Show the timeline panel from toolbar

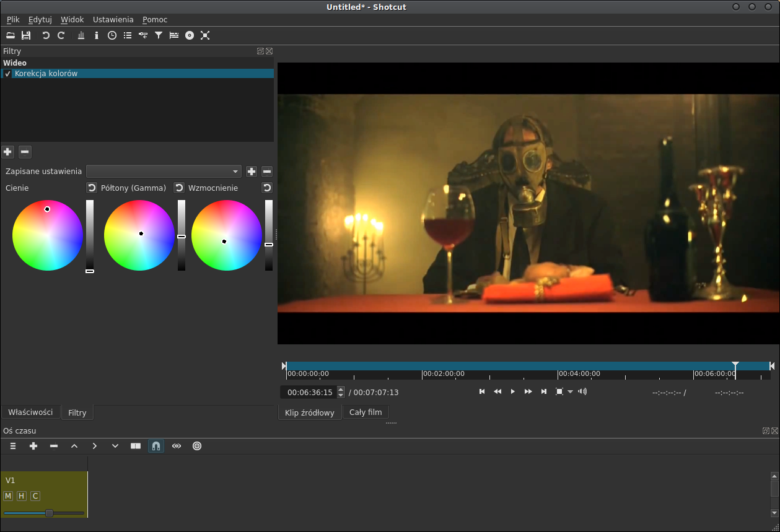(174, 35)
